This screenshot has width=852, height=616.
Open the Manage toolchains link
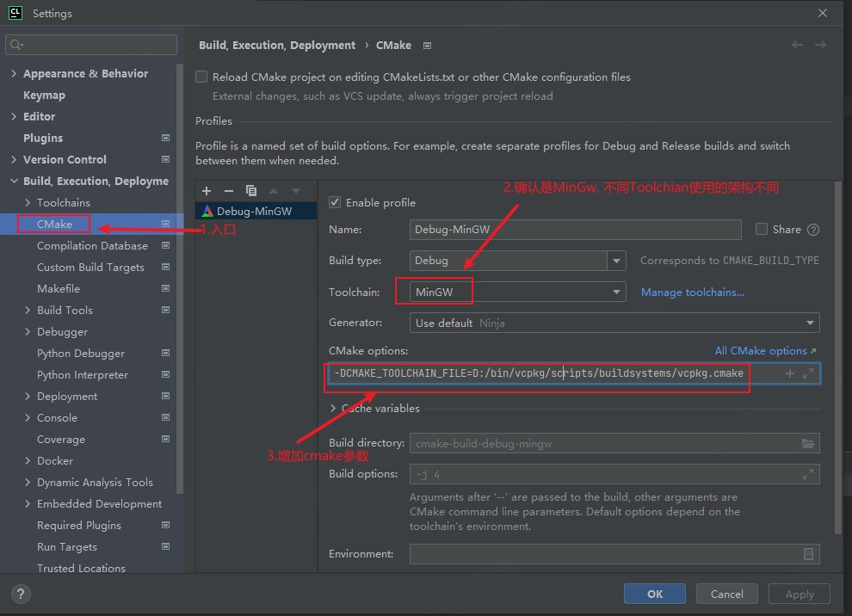pos(692,293)
